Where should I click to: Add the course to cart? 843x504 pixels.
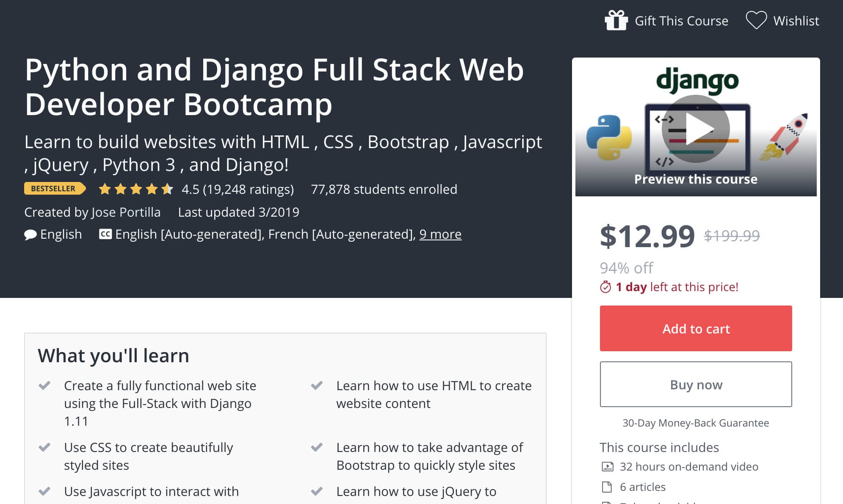click(696, 328)
